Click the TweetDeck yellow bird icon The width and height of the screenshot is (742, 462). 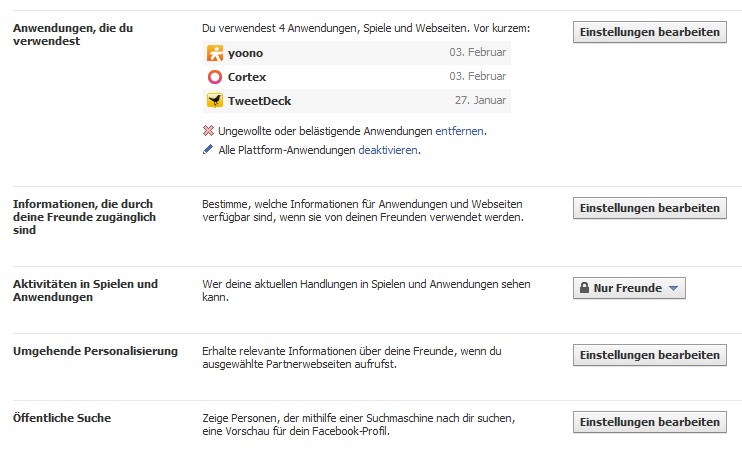214,100
